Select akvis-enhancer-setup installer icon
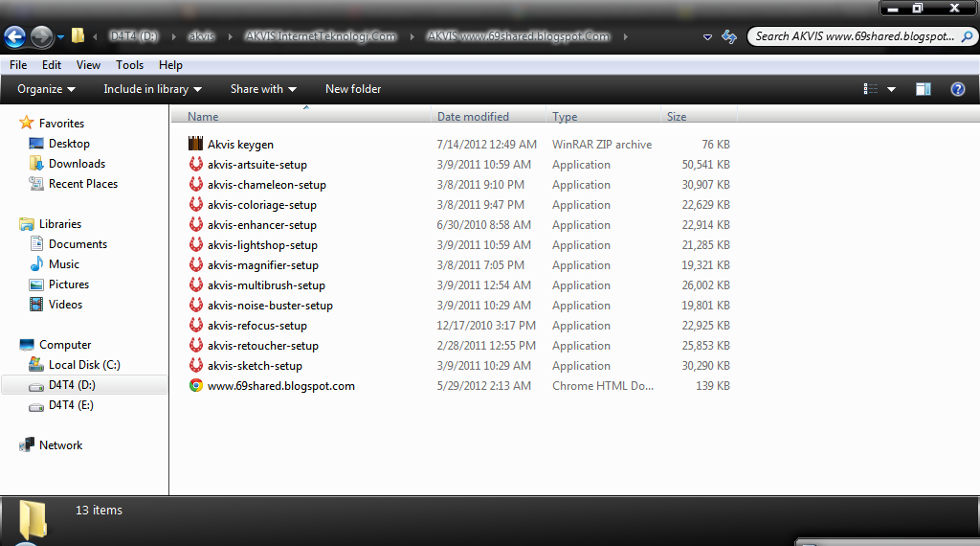This screenshot has height=546, width=980. (x=195, y=224)
